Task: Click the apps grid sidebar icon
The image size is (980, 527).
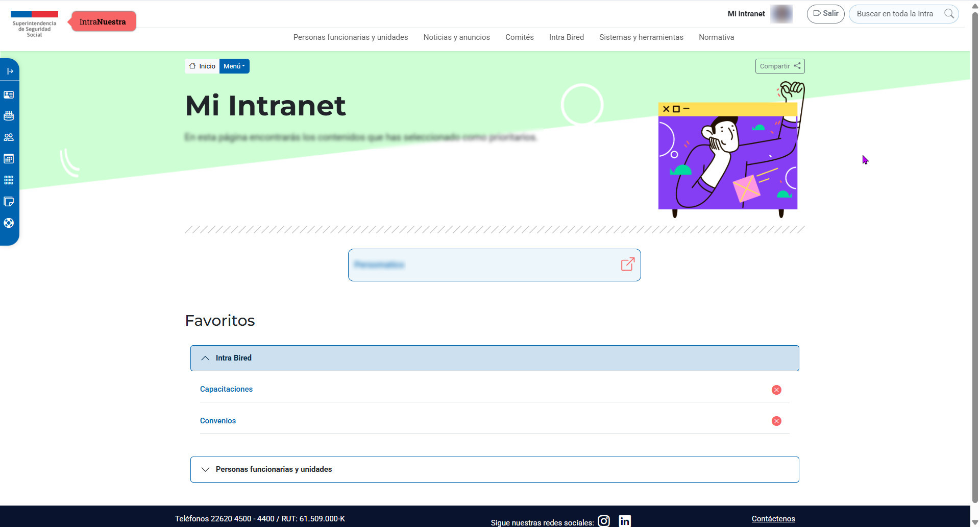Action: click(9, 180)
